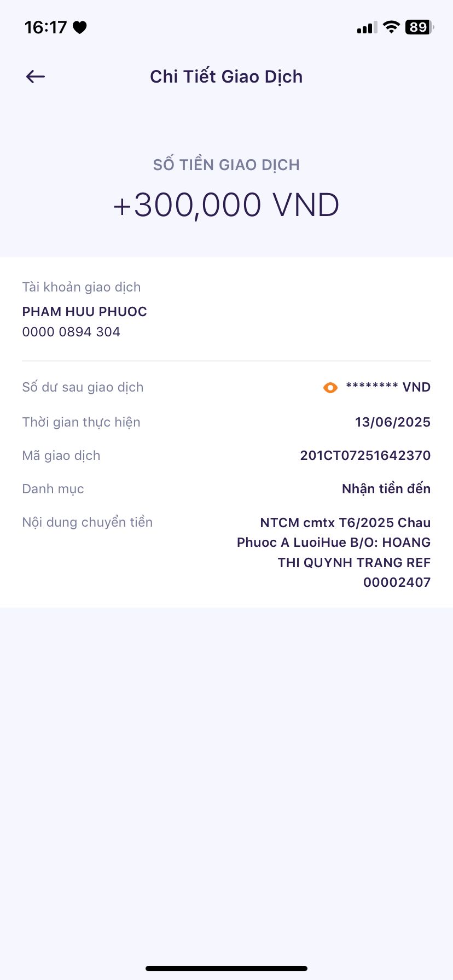453x980 pixels.
Task: Tap the Số dư sau giao dịch label
Action: [83, 387]
